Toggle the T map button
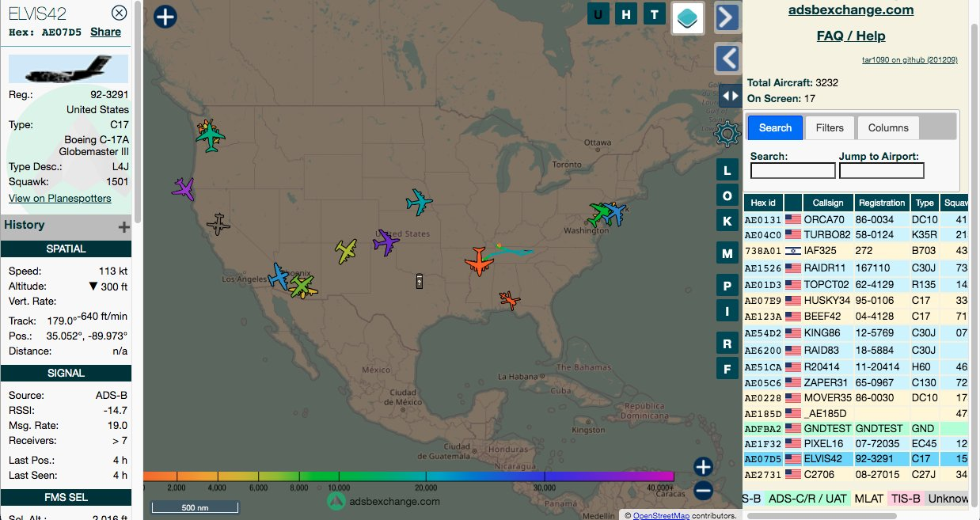 click(x=654, y=13)
